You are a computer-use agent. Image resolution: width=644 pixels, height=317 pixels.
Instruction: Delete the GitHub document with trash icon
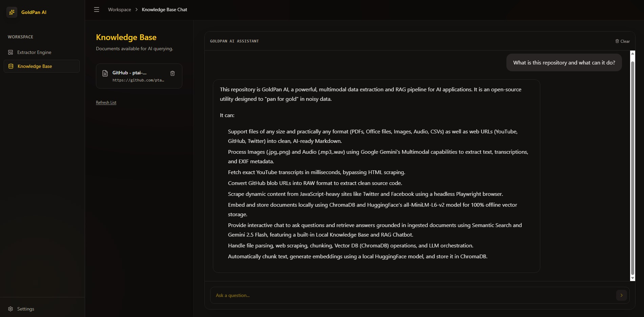pyautogui.click(x=173, y=73)
